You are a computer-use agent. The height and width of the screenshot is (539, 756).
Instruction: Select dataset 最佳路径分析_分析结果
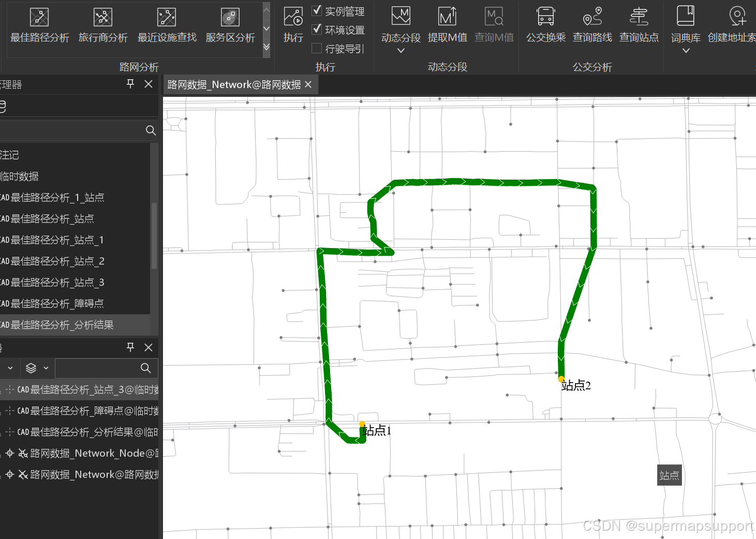coord(75,325)
